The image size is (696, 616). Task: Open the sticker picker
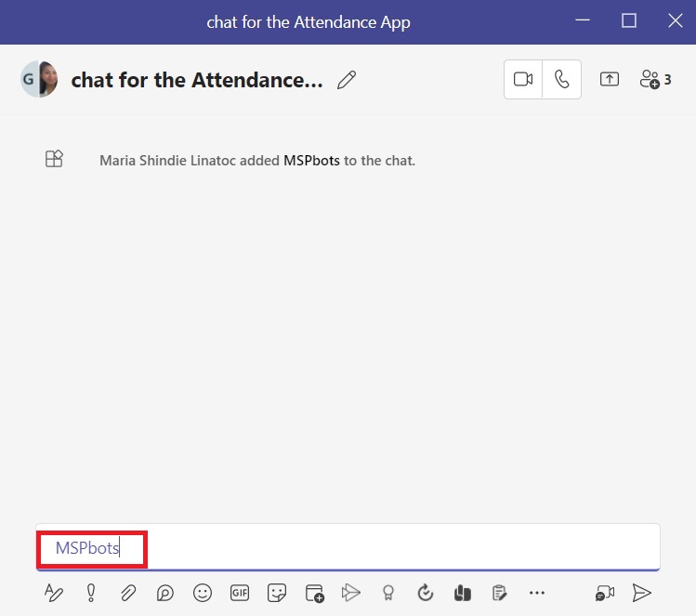(276, 593)
